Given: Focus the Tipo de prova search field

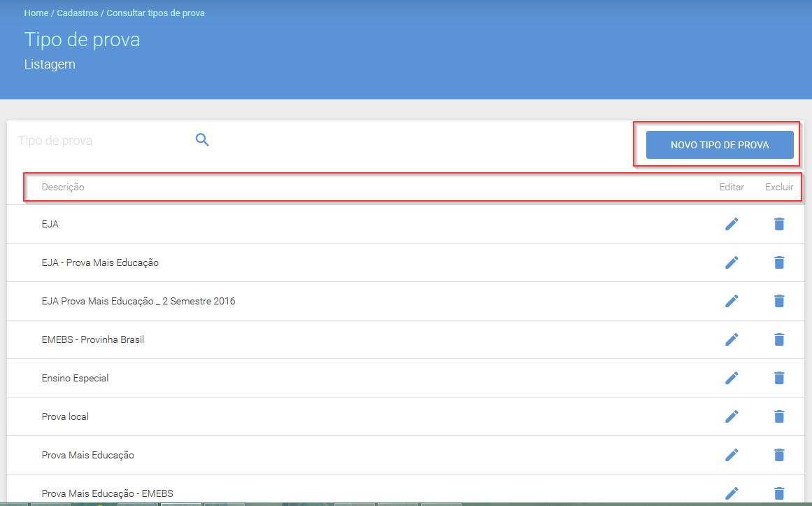Looking at the screenshot, I should tap(104, 141).
